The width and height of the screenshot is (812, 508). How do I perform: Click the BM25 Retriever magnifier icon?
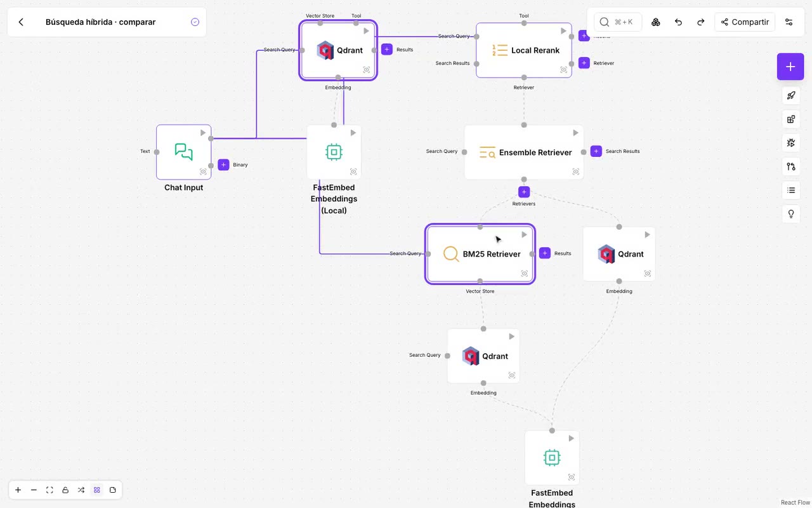tap(451, 254)
